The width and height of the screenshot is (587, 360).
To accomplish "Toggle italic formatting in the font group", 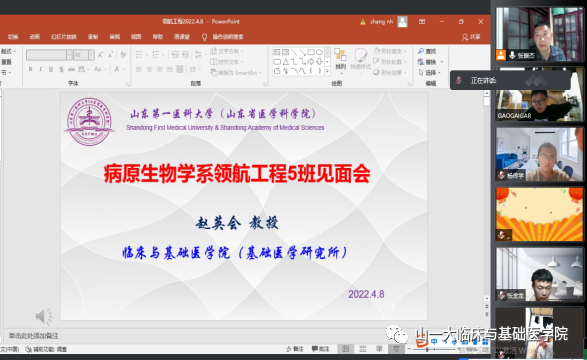I will pos(40,69).
